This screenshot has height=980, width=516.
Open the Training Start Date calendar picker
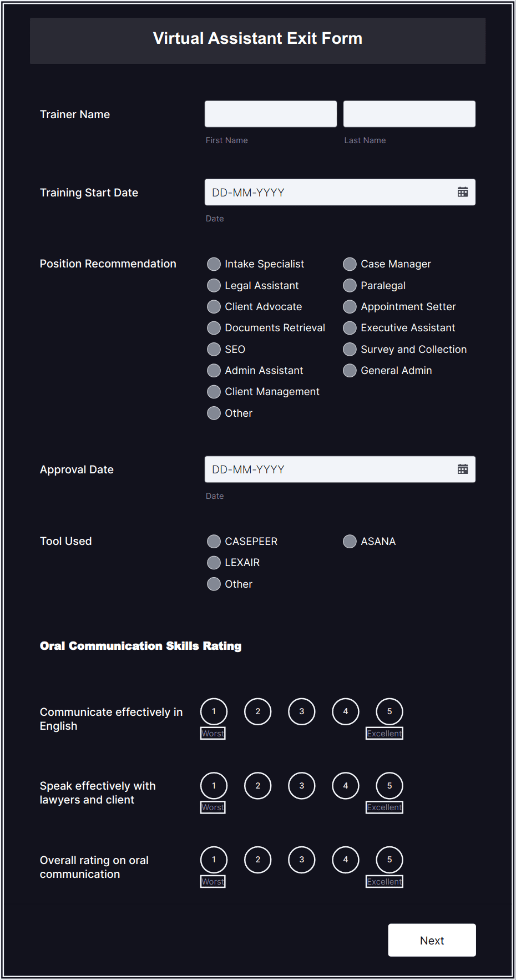463,192
